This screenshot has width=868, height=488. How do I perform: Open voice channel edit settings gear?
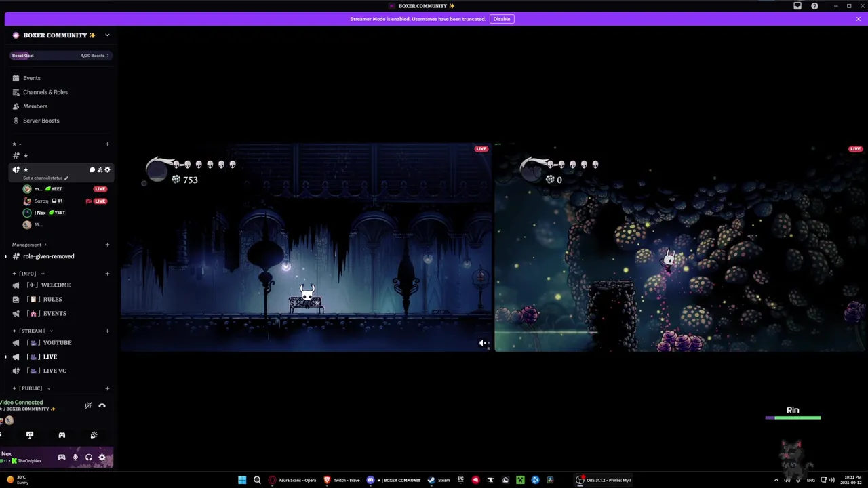107,170
